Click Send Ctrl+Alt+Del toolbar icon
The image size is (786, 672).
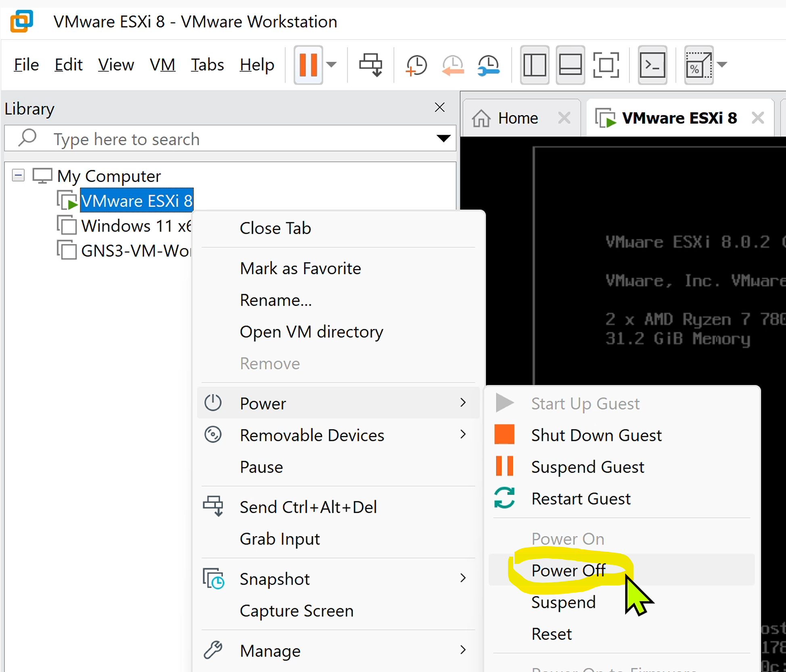pyautogui.click(x=370, y=65)
